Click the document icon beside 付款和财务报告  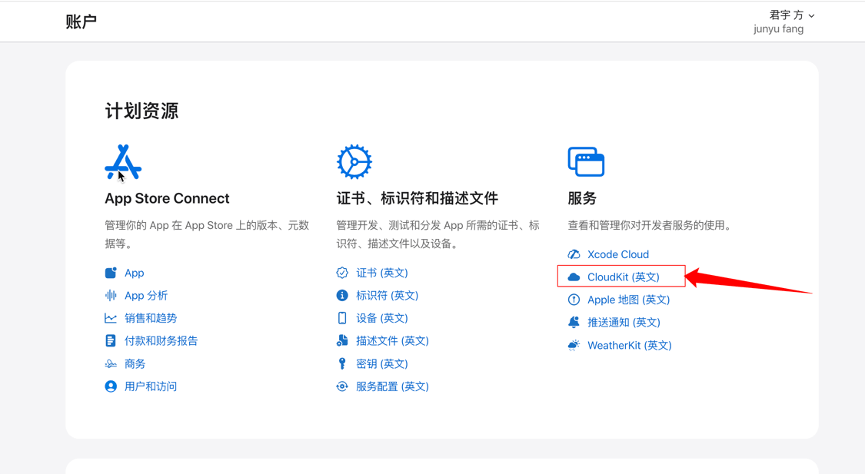click(110, 341)
